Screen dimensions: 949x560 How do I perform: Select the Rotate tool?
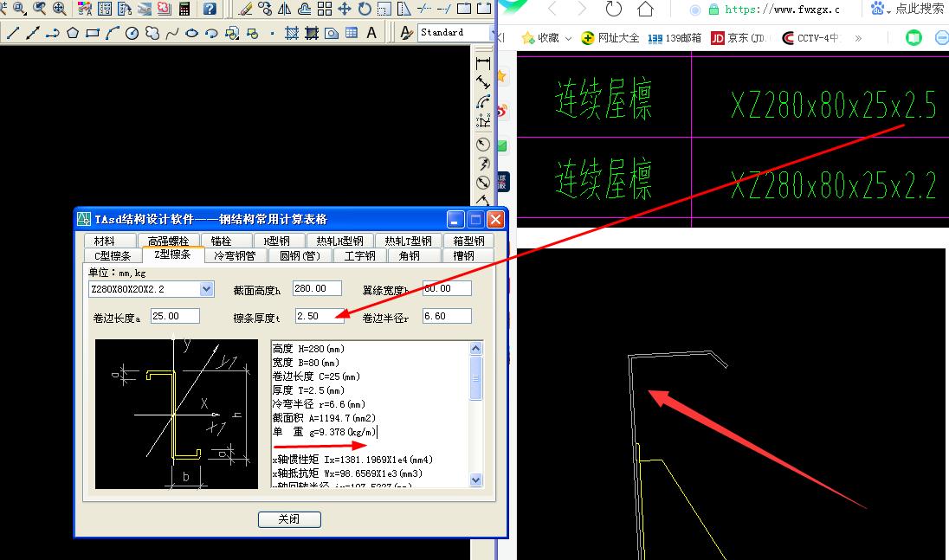click(x=365, y=9)
